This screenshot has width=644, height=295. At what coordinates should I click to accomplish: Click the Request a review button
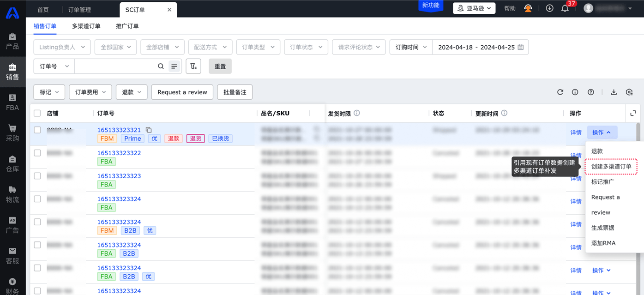tap(182, 92)
